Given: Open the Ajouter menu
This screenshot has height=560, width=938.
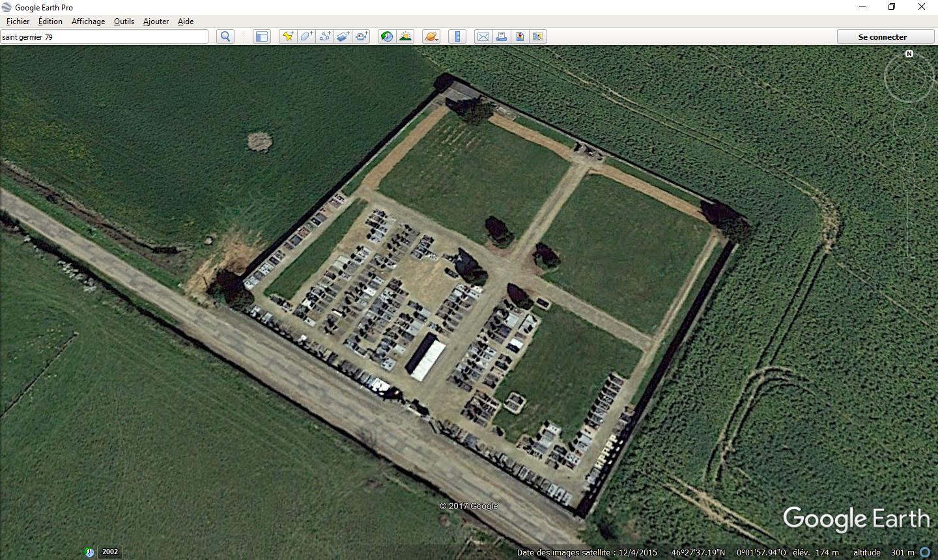Looking at the screenshot, I should click(x=156, y=21).
